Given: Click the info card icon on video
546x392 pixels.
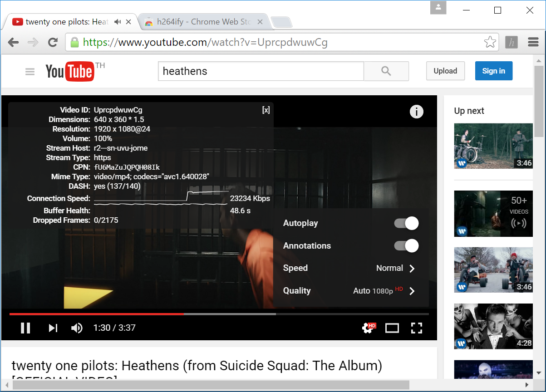Looking at the screenshot, I should coord(417,112).
